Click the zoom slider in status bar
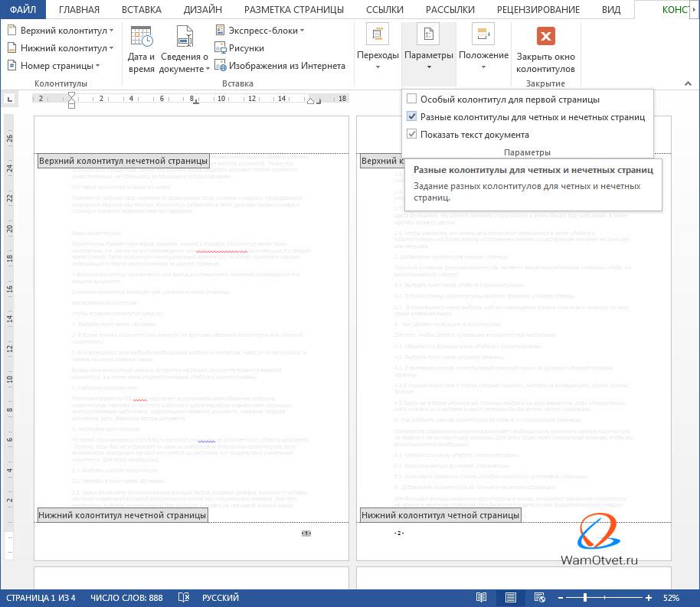 coord(586,597)
